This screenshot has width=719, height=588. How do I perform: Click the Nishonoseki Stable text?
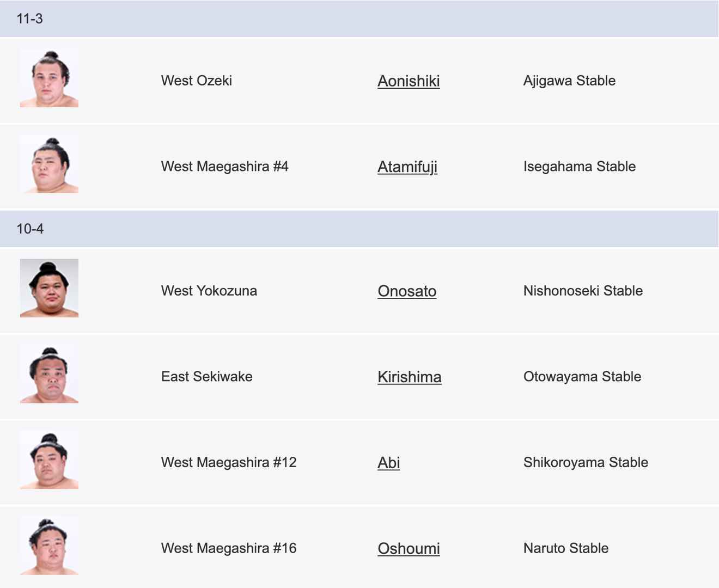[x=583, y=291]
